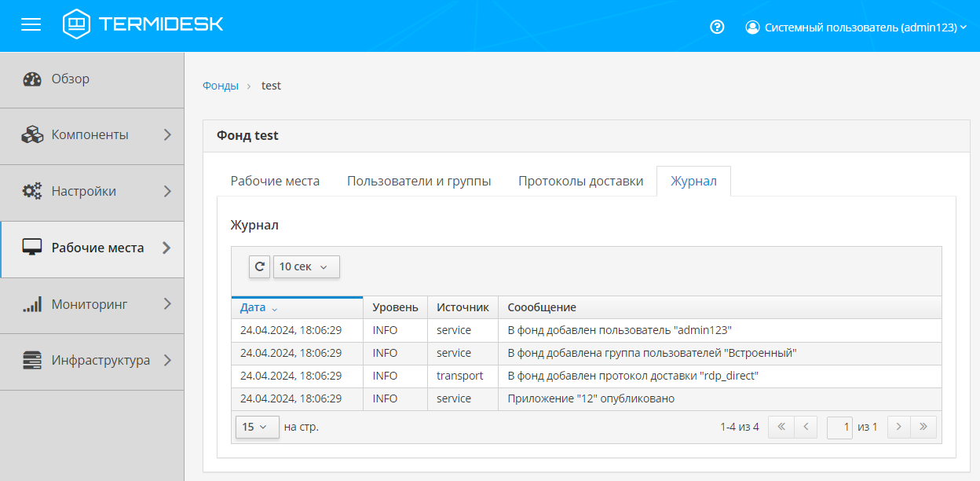Expand the Компоненты sidebar menu
This screenshot has width=980, height=481.
(90, 135)
